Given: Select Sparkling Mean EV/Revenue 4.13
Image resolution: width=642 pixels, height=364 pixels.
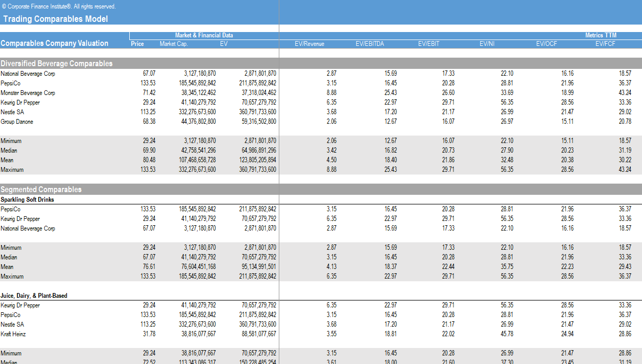Looking at the screenshot, I should point(332,267).
